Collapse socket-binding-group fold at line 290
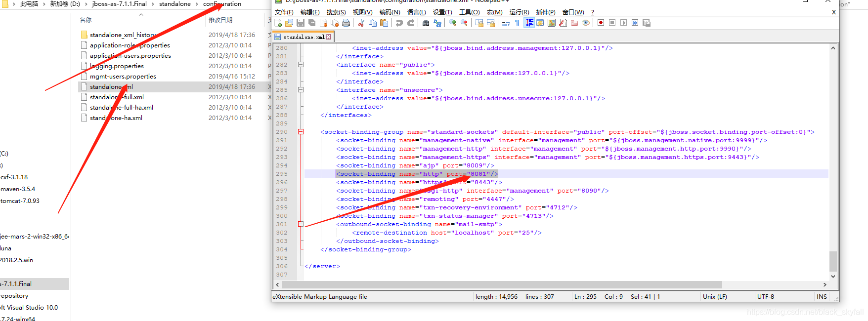Screen dimensions: 868x321 point(301,132)
